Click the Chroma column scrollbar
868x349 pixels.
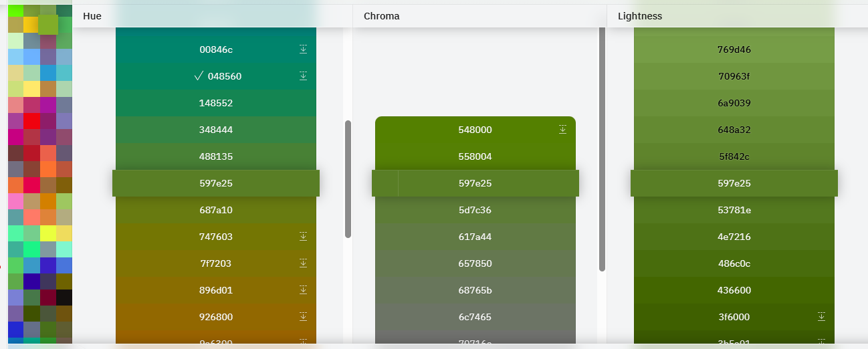pos(602,147)
